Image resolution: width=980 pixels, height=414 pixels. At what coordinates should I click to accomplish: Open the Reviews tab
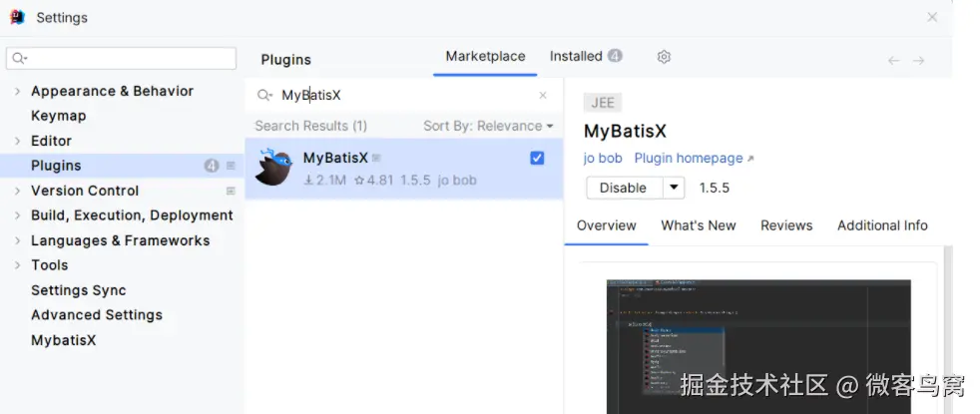pos(786,225)
